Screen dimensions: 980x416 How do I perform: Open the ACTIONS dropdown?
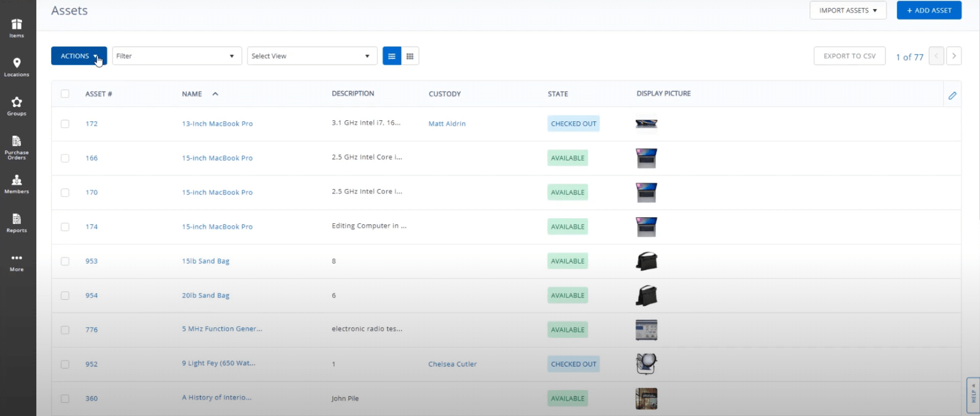pyautogui.click(x=79, y=56)
